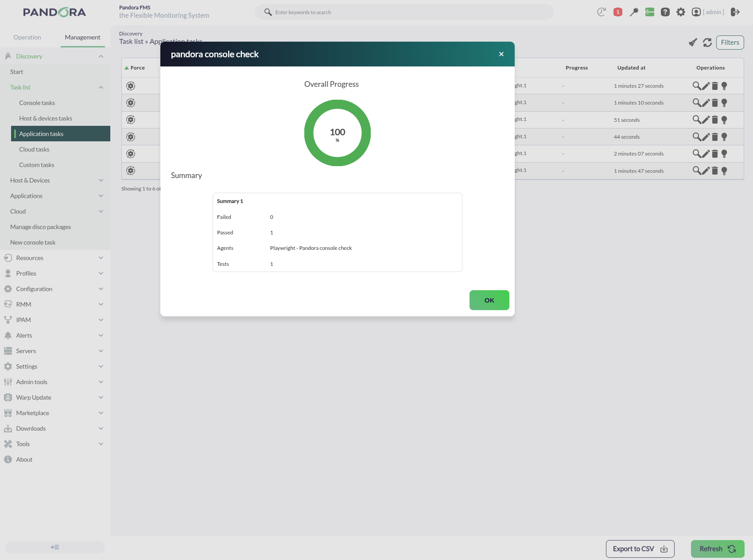This screenshot has height=560, width=753.
Task: Switch to the Management tab
Action: click(x=82, y=37)
